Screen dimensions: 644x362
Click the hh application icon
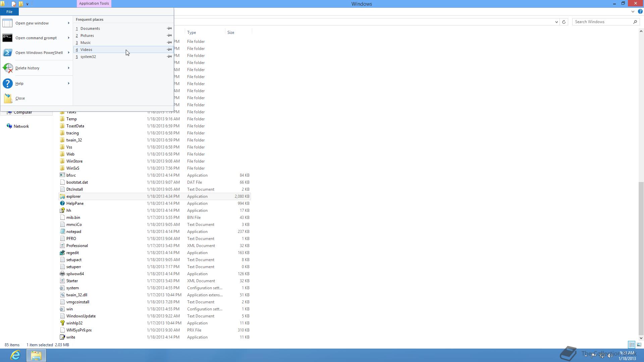coord(62,210)
